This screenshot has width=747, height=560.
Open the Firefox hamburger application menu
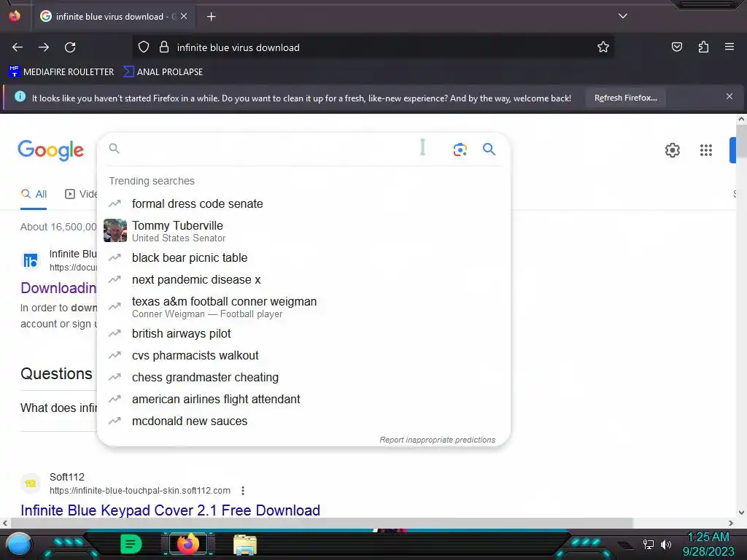click(729, 47)
